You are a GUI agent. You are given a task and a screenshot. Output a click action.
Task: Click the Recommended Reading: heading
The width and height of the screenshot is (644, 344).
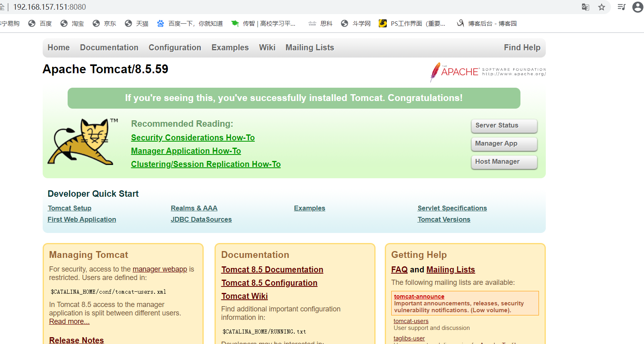coord(182,124)
